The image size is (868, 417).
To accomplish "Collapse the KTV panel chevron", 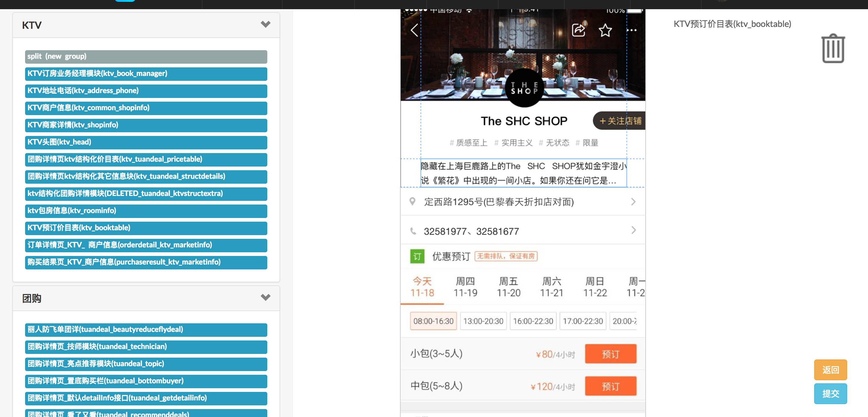I will [265, 24].
